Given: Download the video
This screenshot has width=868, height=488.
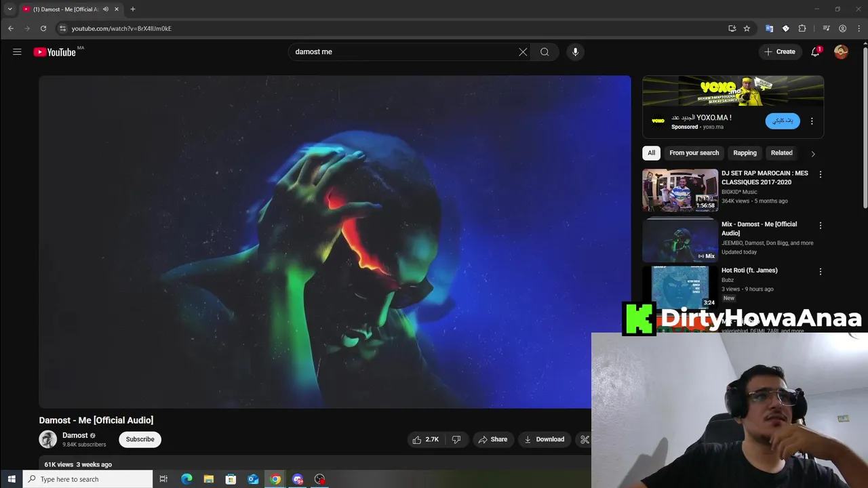Looking at the screenshot, I should click(x=545, y=439).
